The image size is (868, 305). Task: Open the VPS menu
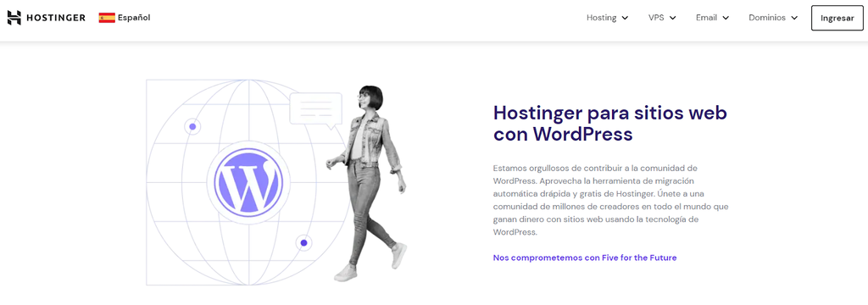[x=663, y=18]
